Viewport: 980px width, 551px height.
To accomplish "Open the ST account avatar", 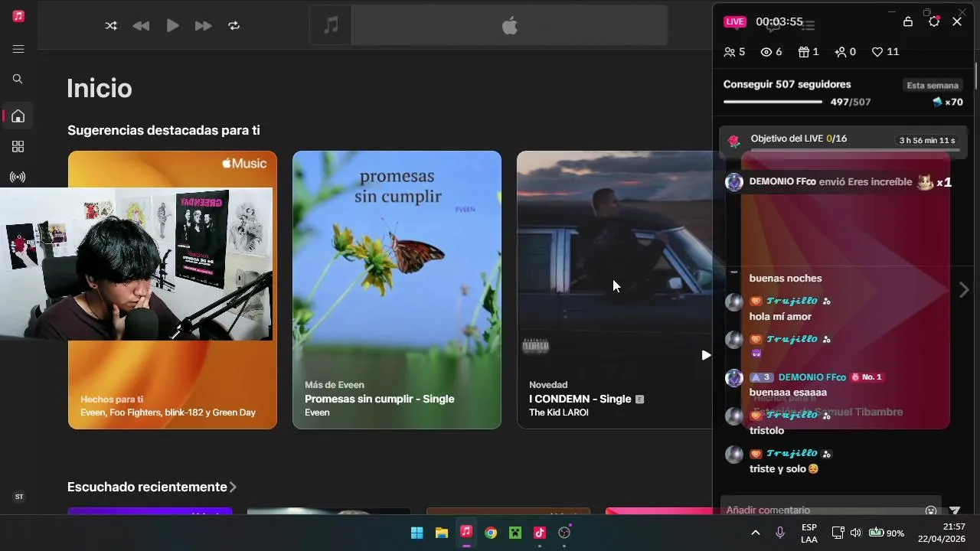I will point(19,497).
